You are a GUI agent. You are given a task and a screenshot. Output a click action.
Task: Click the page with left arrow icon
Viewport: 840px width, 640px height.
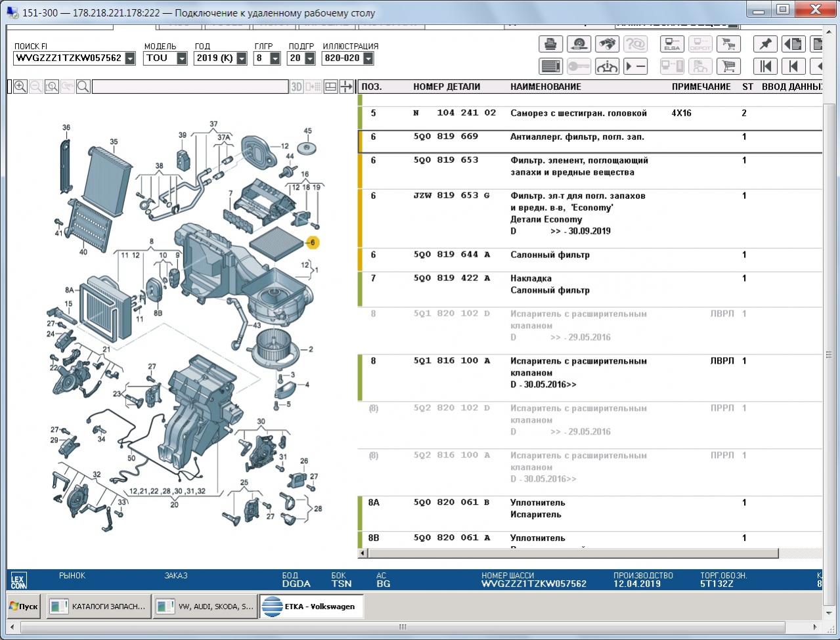pyautogui.click(x=793, y=44)
